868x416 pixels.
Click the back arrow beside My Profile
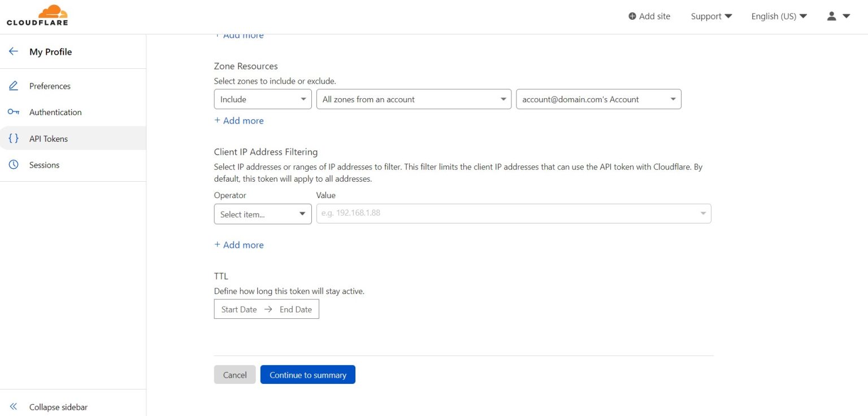(x=14, y=51)
